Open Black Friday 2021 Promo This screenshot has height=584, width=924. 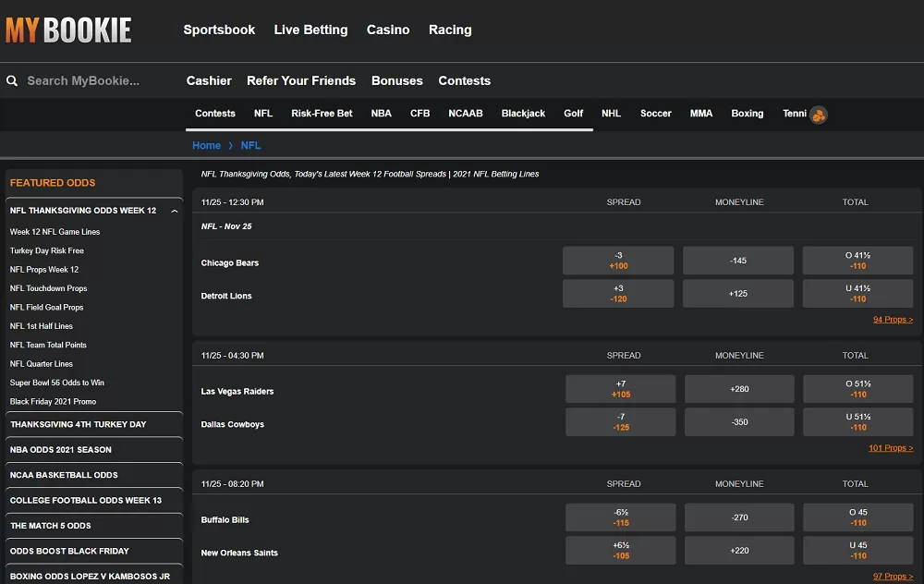point(53,401)
